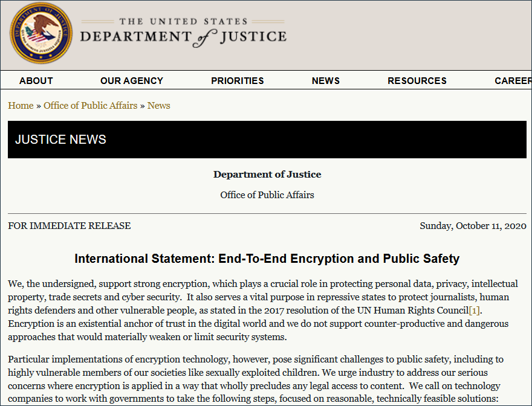Click the centered Office of Public Affairs subtitle
This screenshot has height=406, width=532.
(x=267, y=195)
